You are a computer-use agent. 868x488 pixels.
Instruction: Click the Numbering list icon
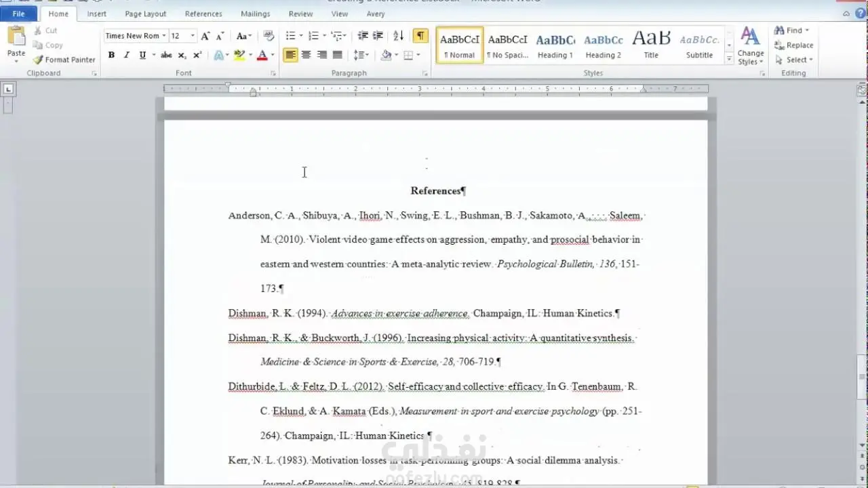click(313, 36)
